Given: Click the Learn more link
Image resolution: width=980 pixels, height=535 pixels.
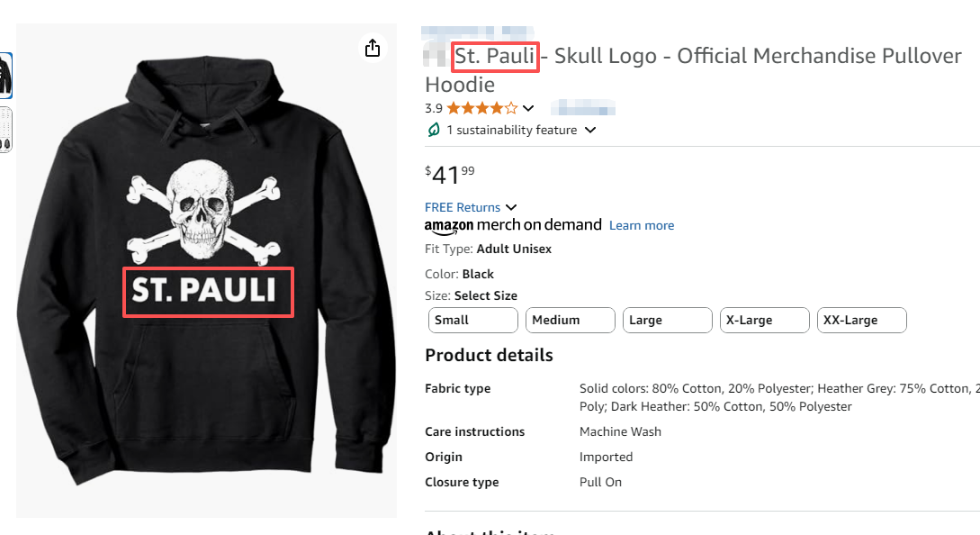Looking at the screenshot, I should click(641, 225).
